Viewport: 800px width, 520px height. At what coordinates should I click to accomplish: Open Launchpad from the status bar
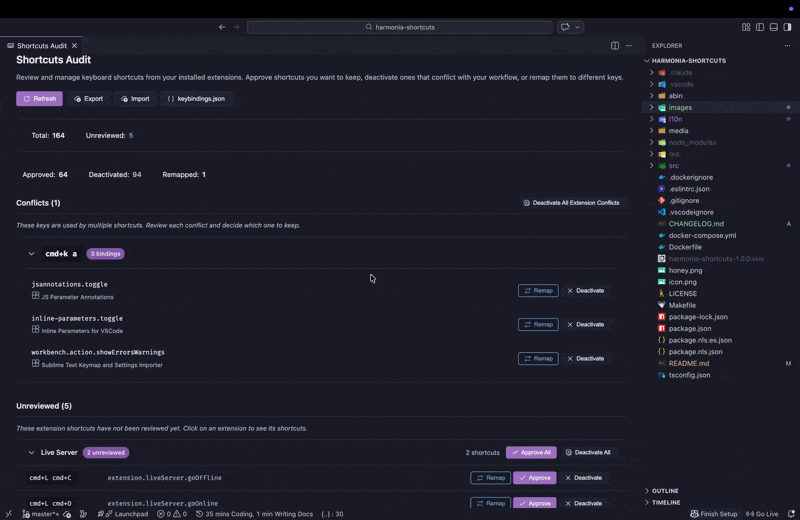point(122,514)
